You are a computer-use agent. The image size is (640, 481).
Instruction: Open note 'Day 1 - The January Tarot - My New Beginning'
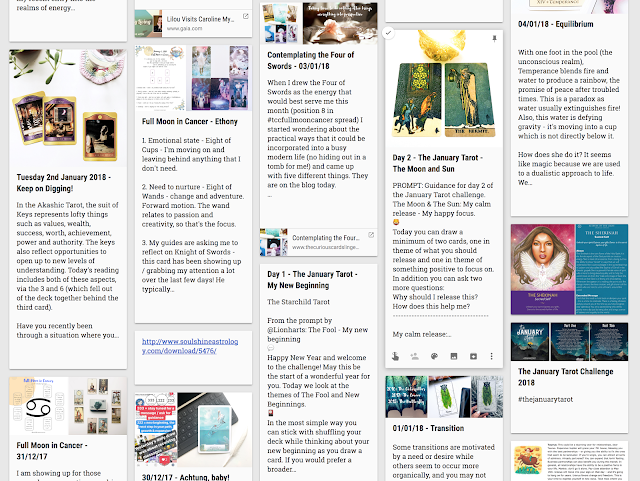[312, 280]
